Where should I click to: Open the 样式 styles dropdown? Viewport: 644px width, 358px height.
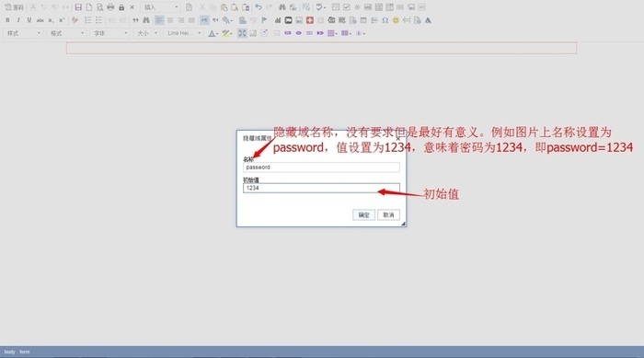coord(23,33)
